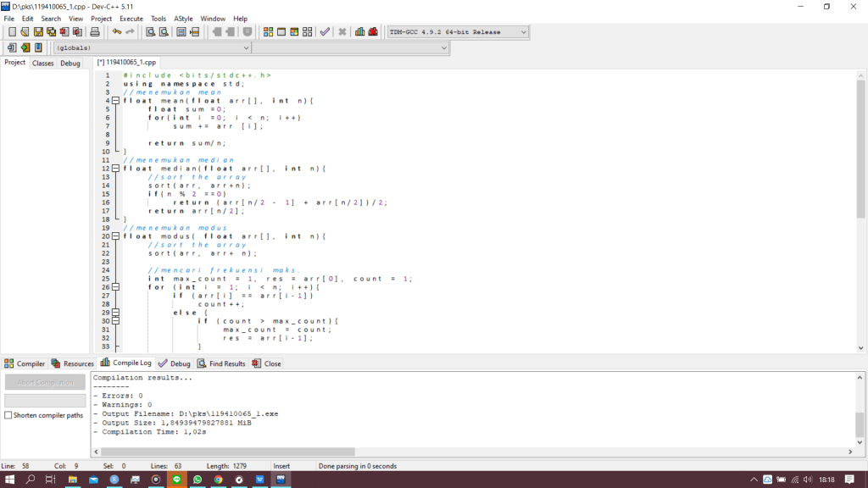Click the Compile icon in the toolbar
This screenshot has width=868, height=488.
[x=268, y=32]
